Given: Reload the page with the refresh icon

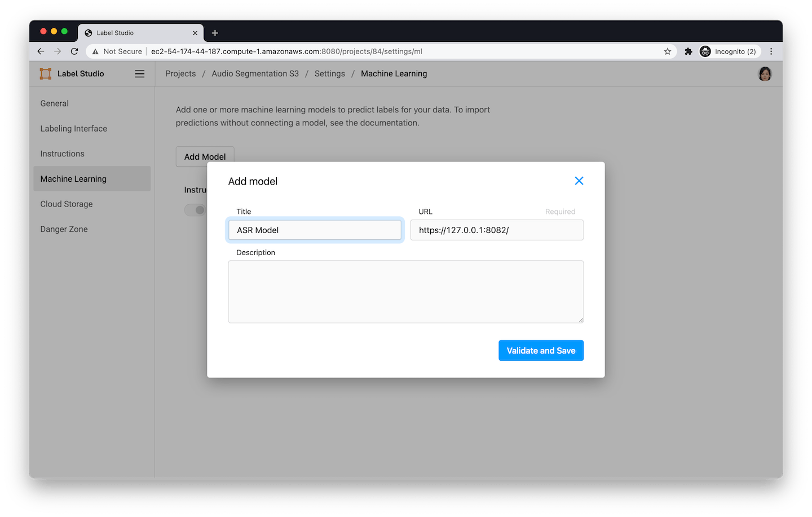Looking at the screenshot, I should click(x=74, y=51).
